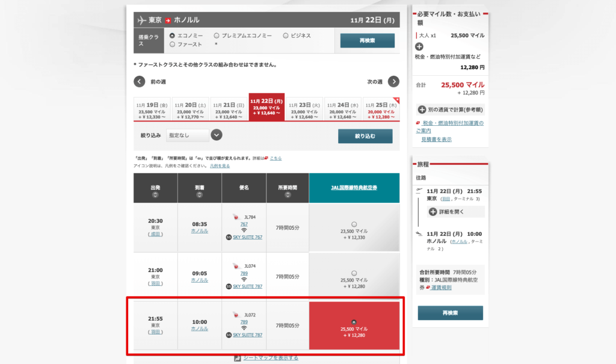The height and width of the screenshot is (364, 616).
Task: Click the JAL crane logo beside JL072
Action: [x=236, y=315]
